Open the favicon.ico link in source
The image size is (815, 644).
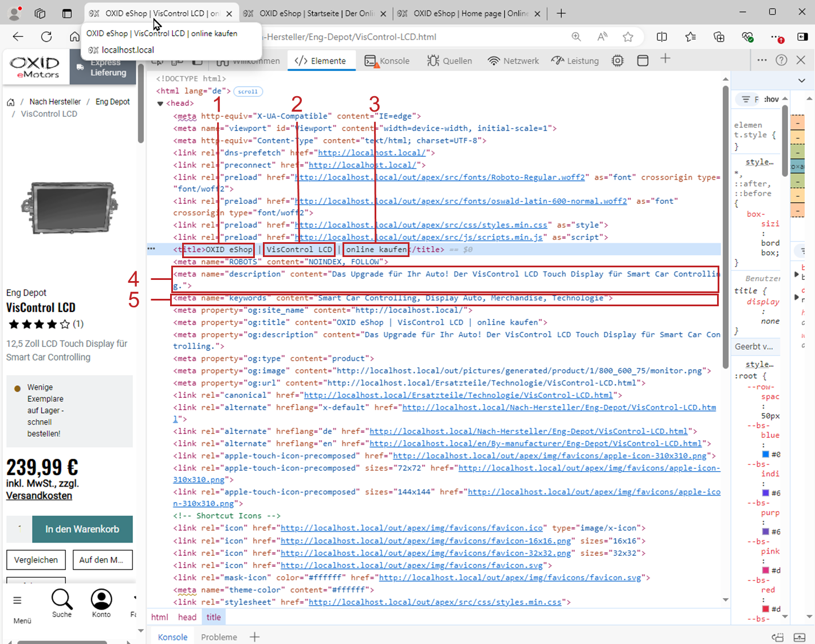[x=412, y=528]
